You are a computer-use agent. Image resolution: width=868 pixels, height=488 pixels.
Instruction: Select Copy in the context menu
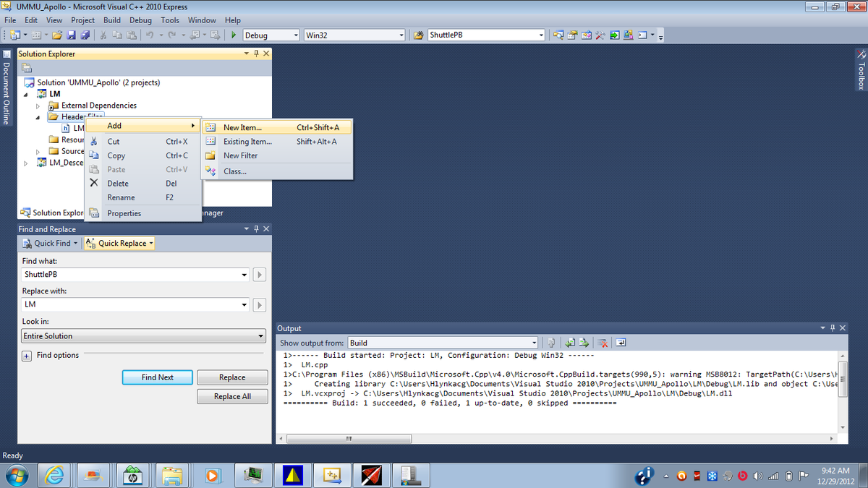click(x=142, y=155)
